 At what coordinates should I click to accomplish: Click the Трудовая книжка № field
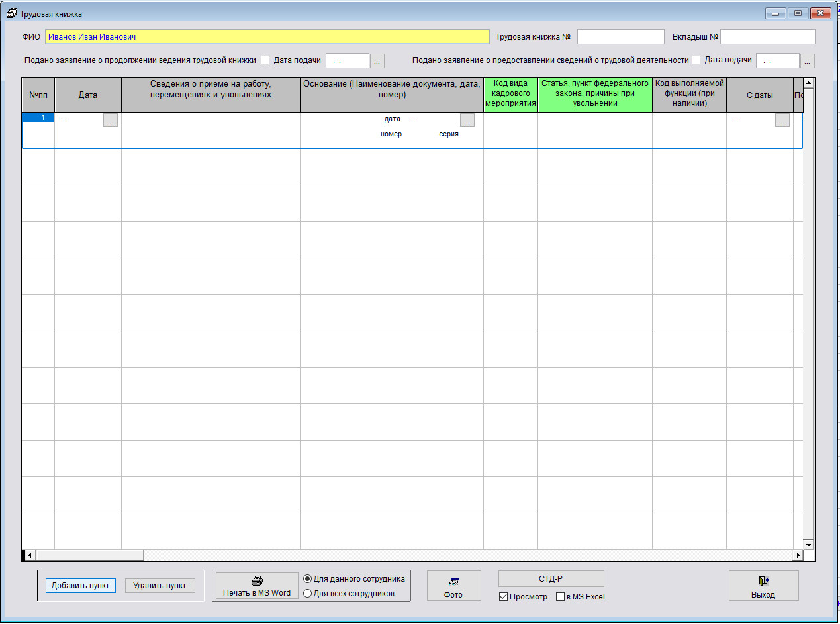pyautogui.click(x=620, y=36)
